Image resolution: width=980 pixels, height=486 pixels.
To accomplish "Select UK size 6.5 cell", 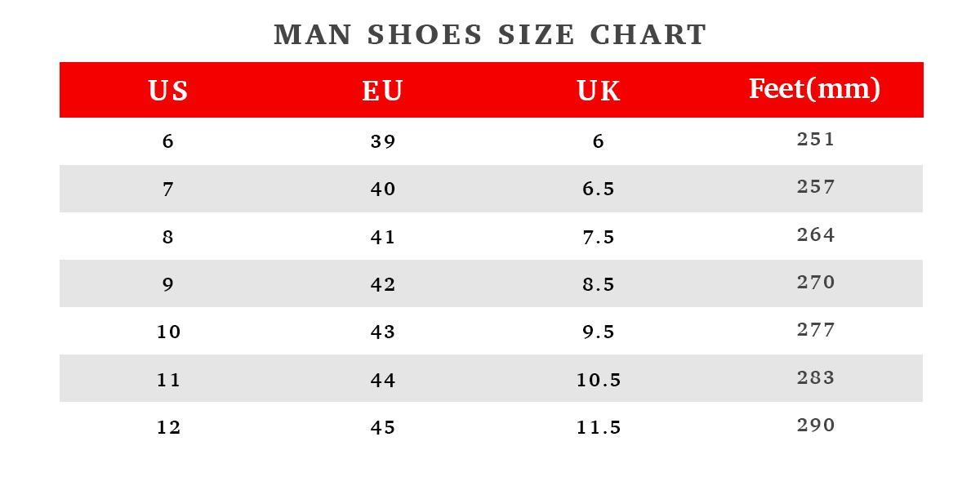I will [x=599, y=189].
